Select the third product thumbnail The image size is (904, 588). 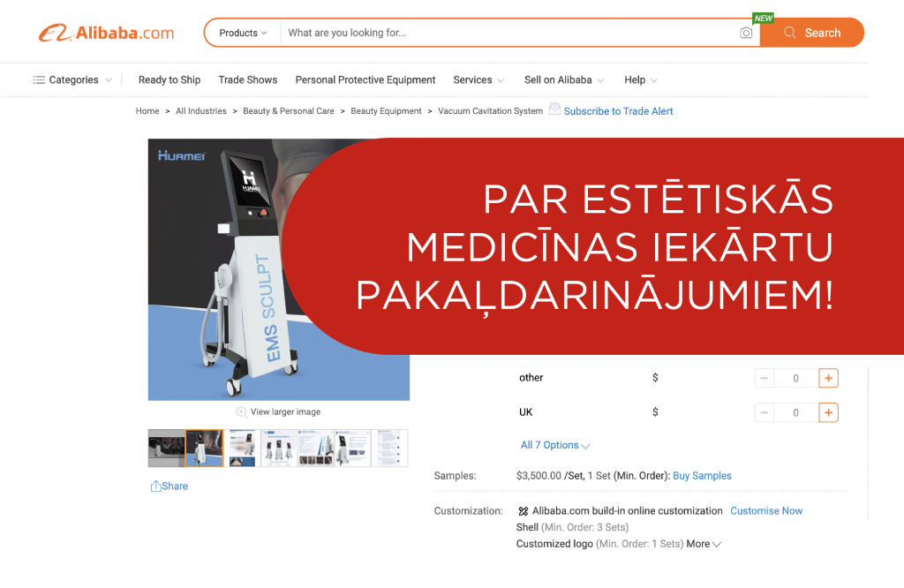pyautogui.click(x=242, y=448)
